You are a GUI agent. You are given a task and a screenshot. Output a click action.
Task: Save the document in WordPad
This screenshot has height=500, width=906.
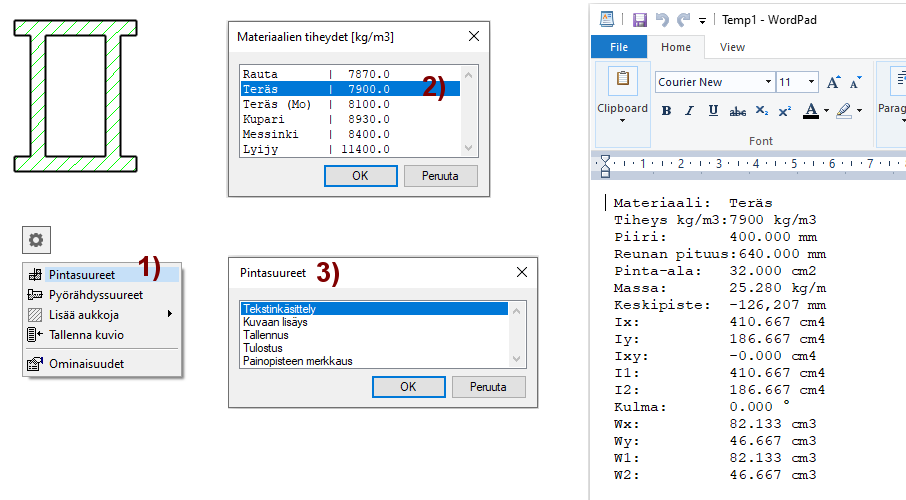point(640,19)
